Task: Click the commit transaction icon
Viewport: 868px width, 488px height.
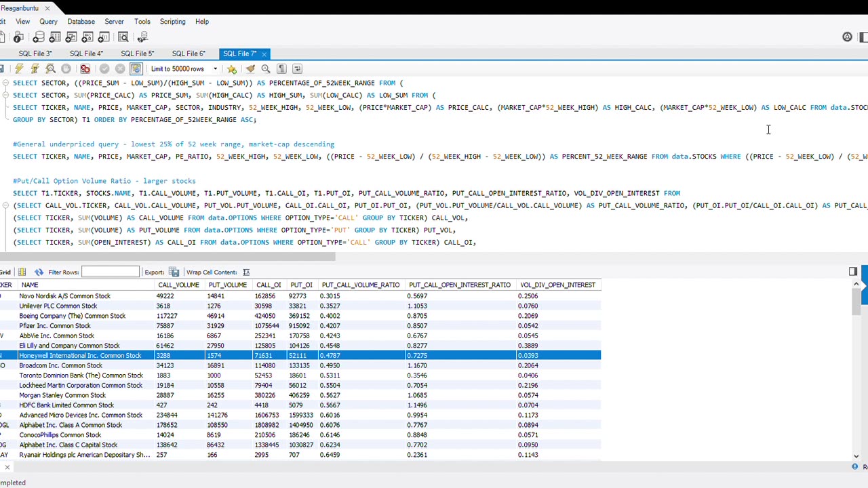Action: click(x=104, y=68)
